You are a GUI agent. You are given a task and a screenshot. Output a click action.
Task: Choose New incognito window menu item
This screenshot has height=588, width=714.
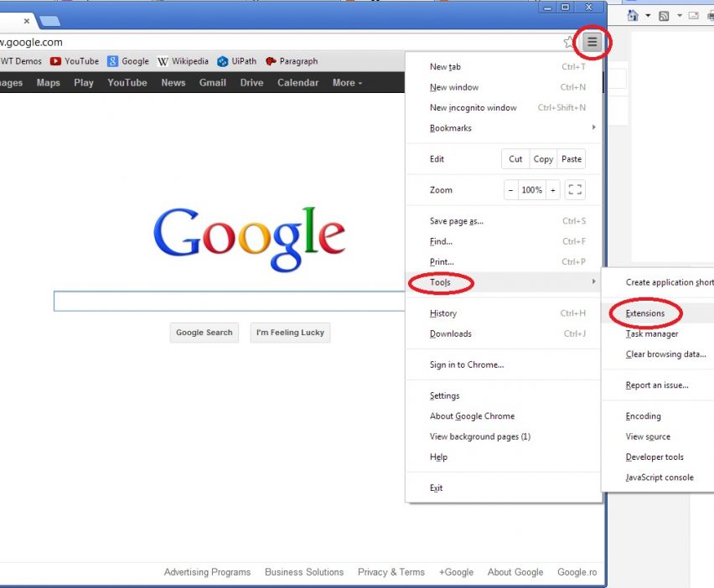pos(473,107)
